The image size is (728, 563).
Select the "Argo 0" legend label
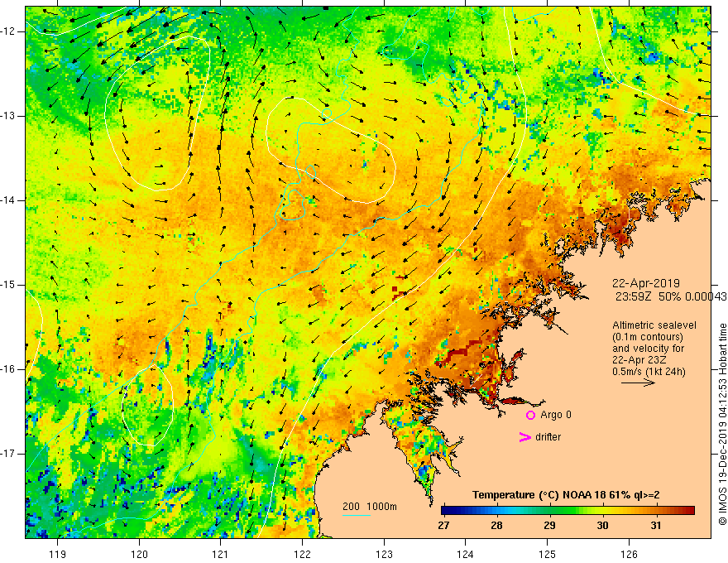(x=556, y=415)
